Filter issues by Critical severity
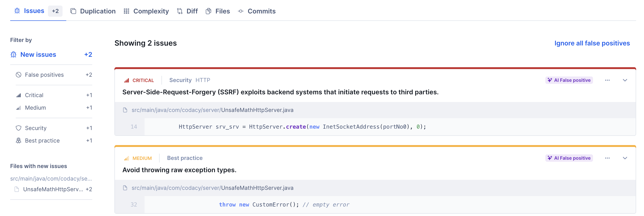 pyautogui.click(x=34, y=95)
